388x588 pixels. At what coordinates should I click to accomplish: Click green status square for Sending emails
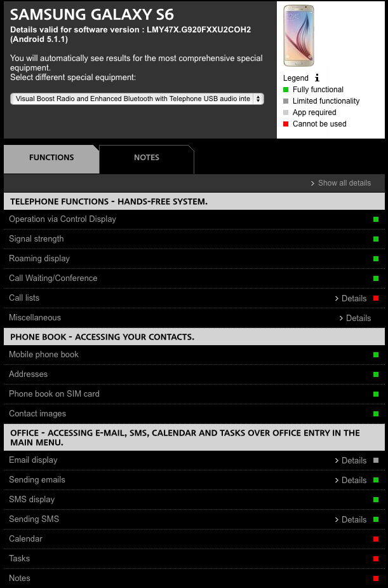[x=376, y=480]
